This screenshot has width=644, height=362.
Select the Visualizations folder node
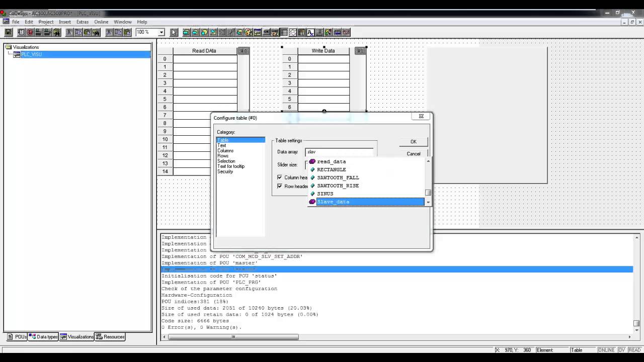[26, 47]
